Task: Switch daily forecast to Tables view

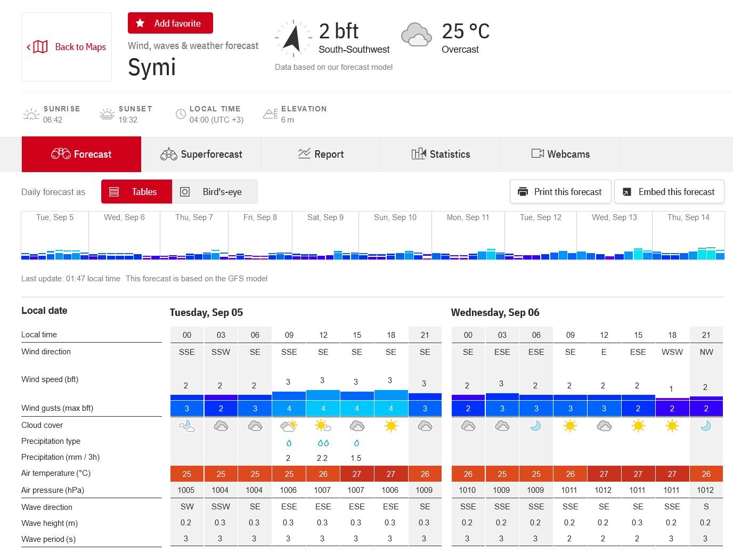Action: [x=136, y=192]
